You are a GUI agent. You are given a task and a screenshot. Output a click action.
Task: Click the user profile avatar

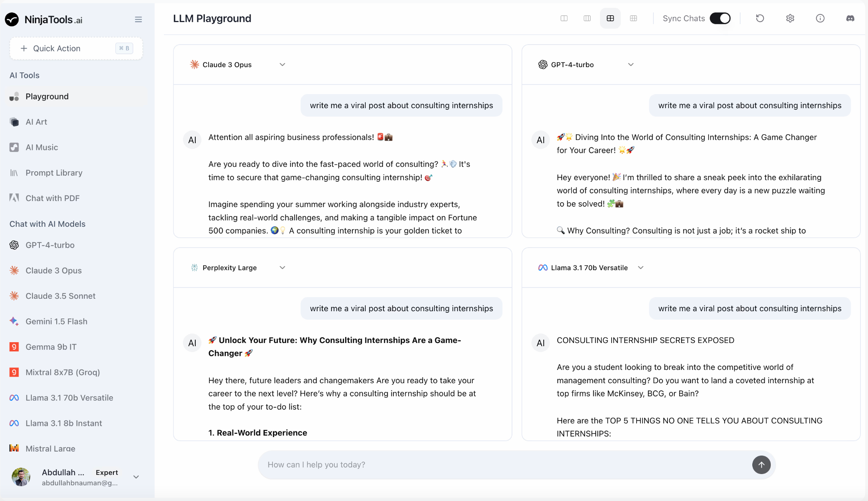pos(21,477)
